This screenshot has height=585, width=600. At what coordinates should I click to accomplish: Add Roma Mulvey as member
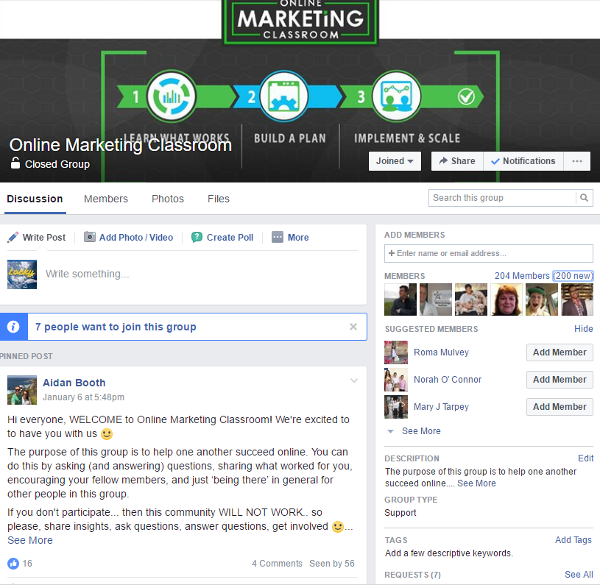[x=559, y=352]
